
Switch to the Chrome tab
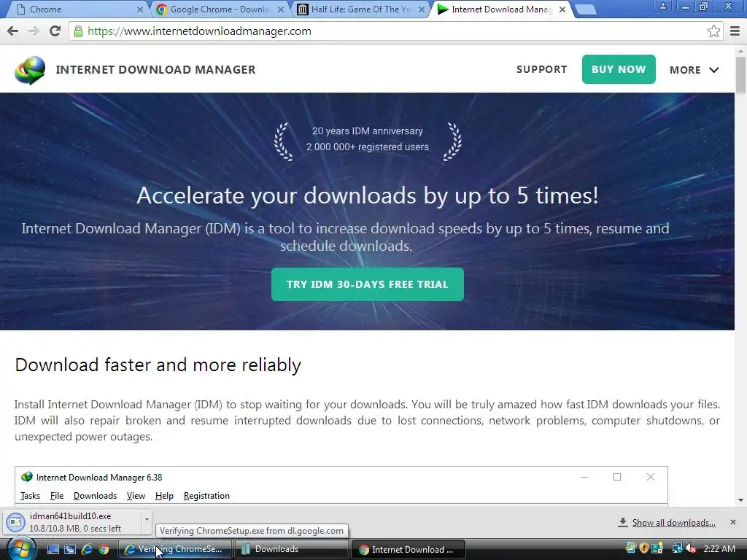point(79,9)
